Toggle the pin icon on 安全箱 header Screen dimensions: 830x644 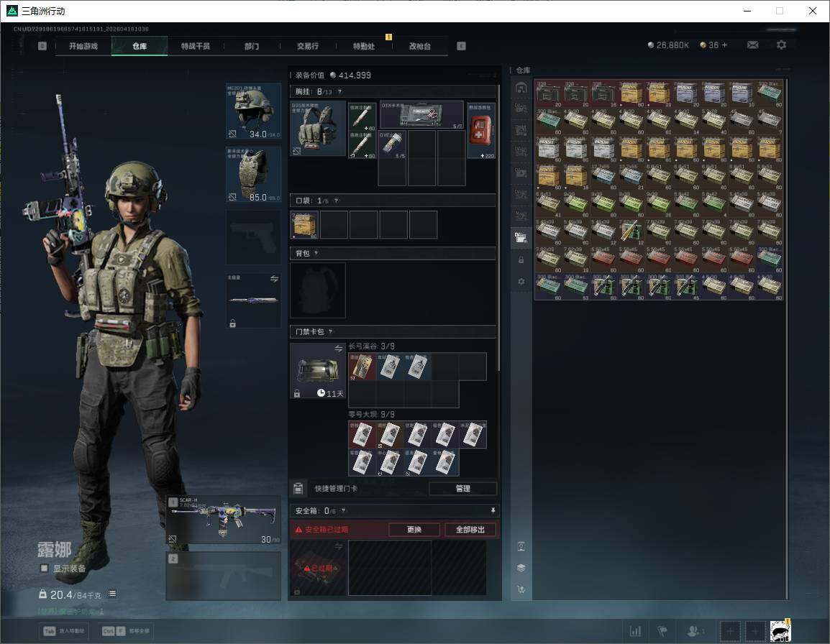pyautogui.click(x=492, y=510)
